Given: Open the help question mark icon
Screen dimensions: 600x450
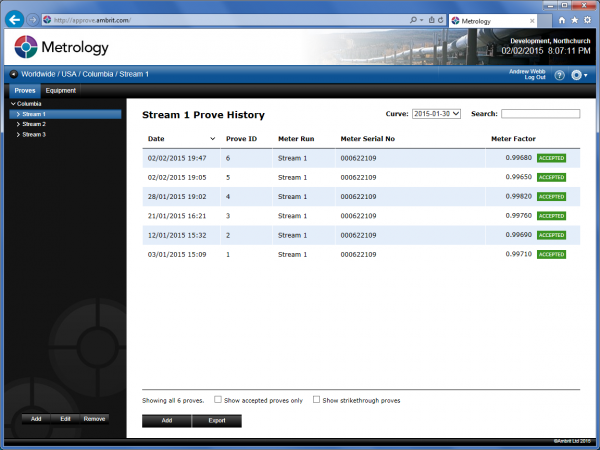Looking at the screenshot, I should [559, 75].
